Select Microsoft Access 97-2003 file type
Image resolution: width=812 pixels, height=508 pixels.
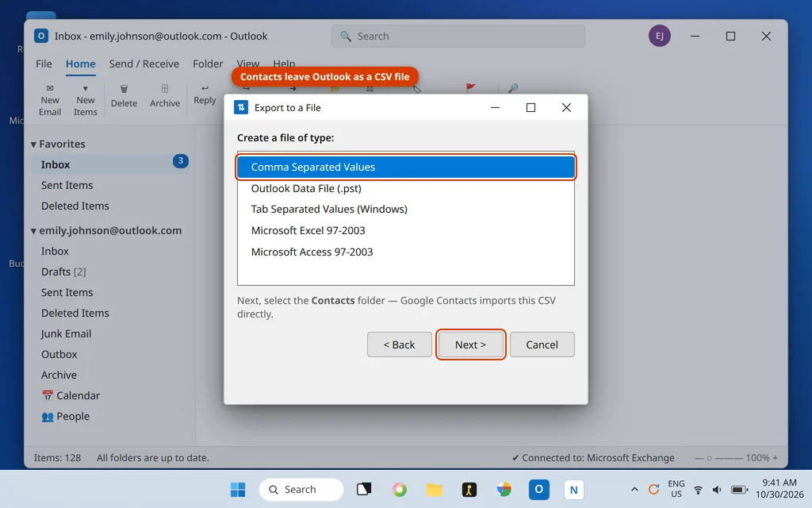(406, 252)
